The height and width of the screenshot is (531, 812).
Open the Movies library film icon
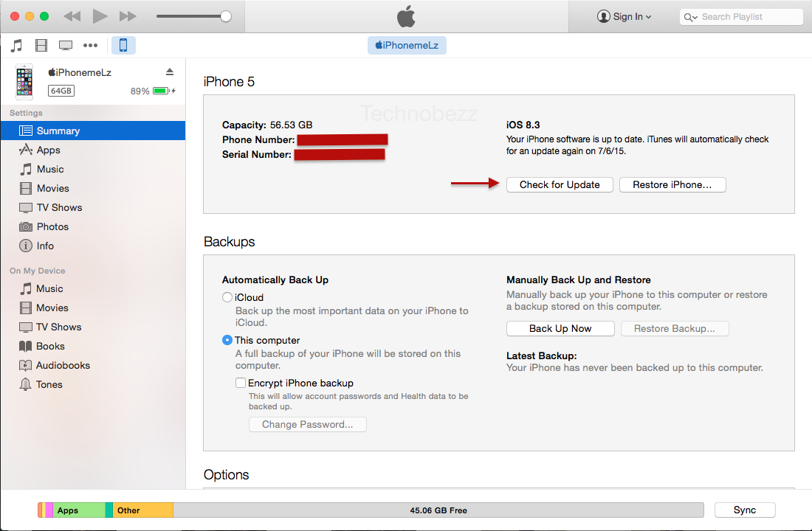click(41, 46)
